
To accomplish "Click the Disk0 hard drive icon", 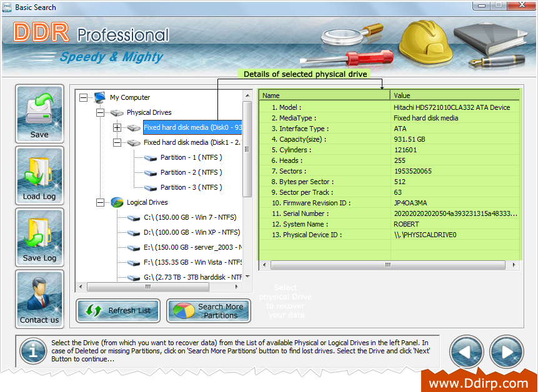I will click(134, 128).
